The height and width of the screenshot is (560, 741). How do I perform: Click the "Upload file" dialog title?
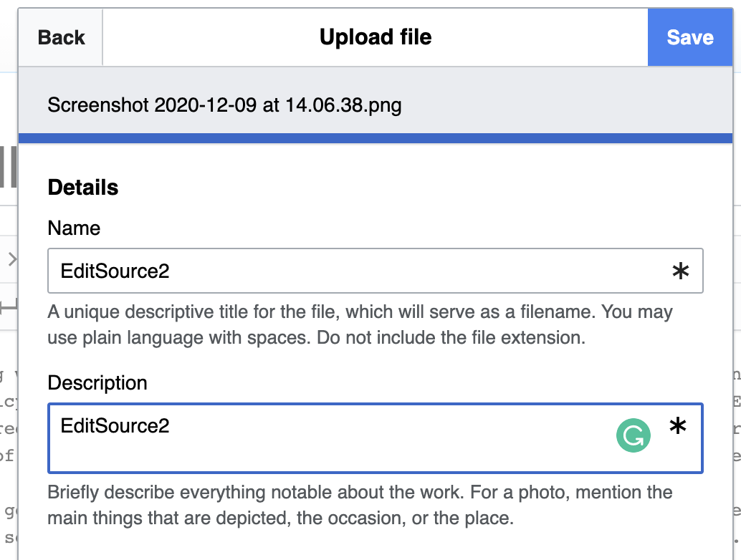(376, 37)
